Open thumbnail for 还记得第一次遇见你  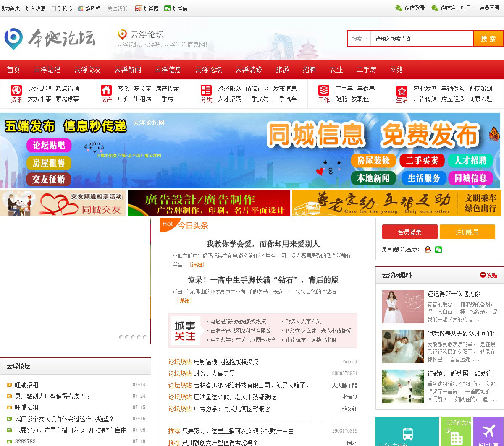(x=403, y=306)
